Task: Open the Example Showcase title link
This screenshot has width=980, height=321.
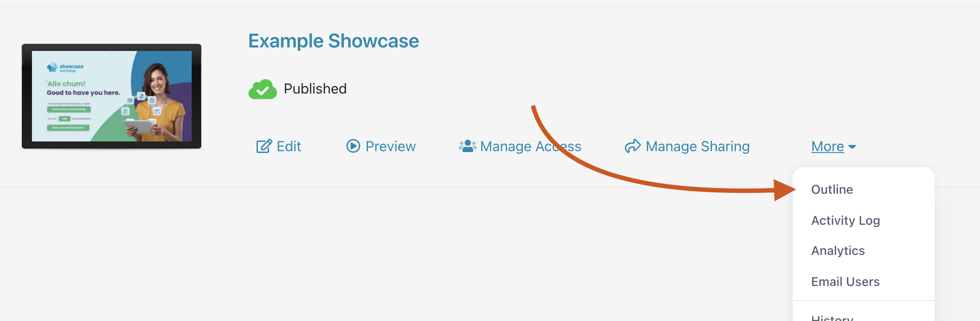Action: (333, 41)
